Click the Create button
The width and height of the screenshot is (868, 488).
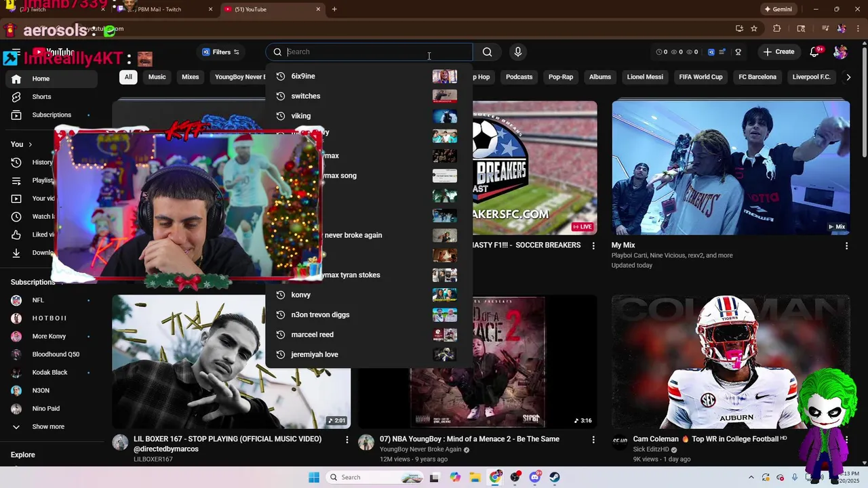point(778,52)
